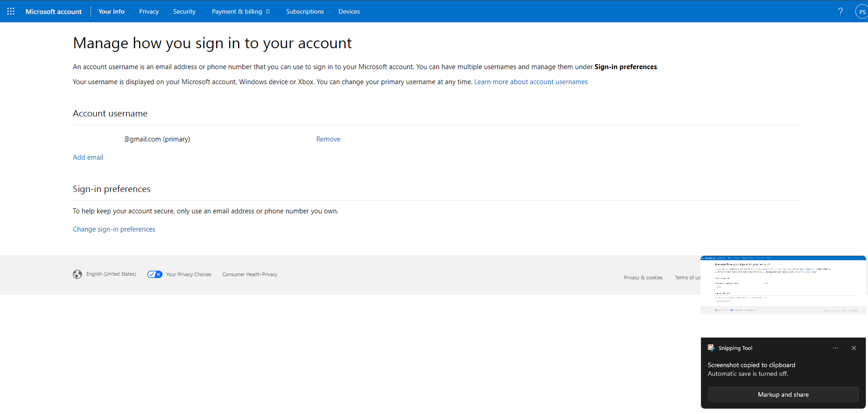Click the Sign-in preferences heading
Image resolution: width=868 pixels, height=414 pixels.
pos(111,189)
